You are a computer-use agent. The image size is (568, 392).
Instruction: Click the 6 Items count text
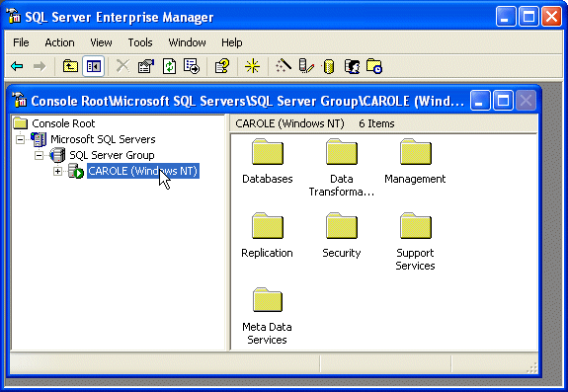(x=376, y=123)
